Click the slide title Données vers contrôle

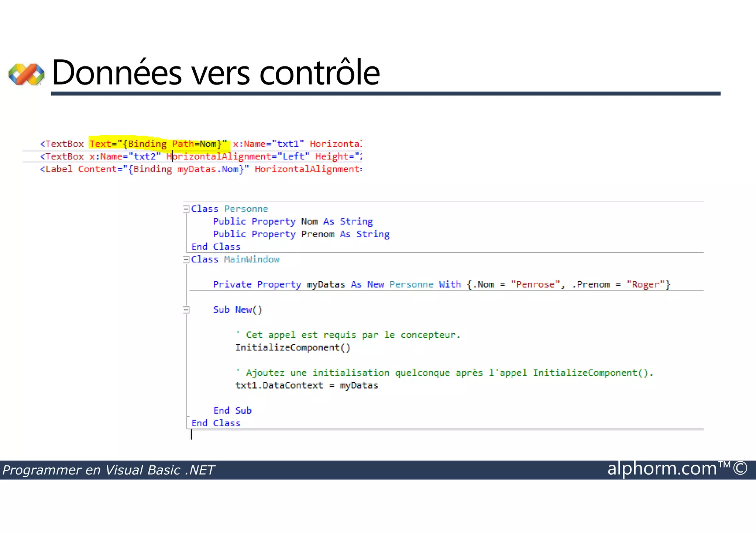click(216, 72)
